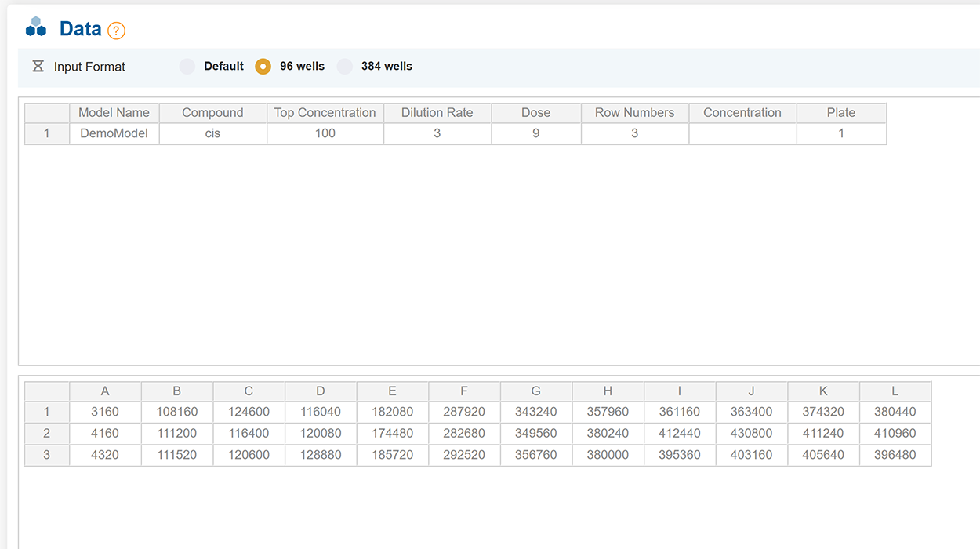Choose the 384 wells radio option
This screenshot has width=980, height=549.
[x=345, y=67]
